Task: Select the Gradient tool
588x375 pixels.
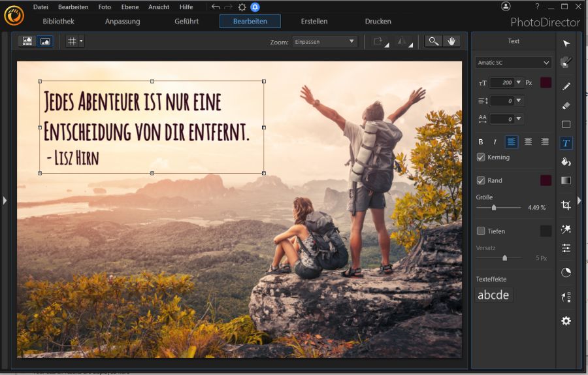Action: [566, 181]
